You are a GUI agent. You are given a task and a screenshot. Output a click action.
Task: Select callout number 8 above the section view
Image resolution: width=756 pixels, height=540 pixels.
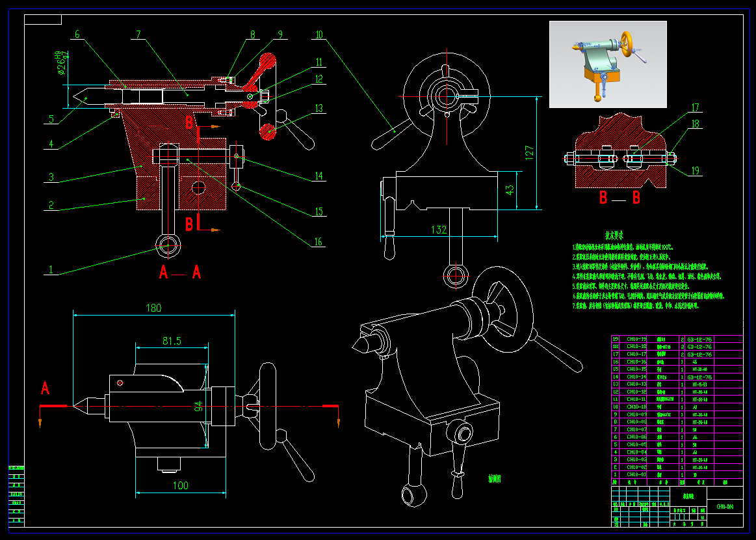click(253, 34)
